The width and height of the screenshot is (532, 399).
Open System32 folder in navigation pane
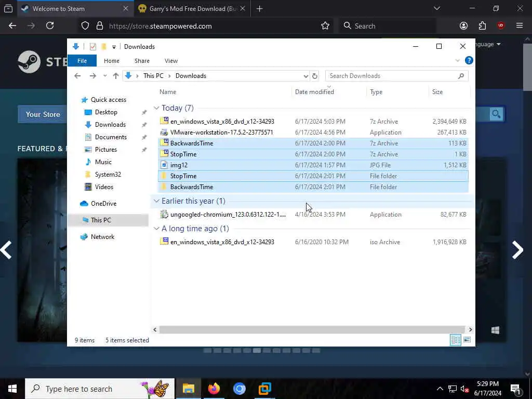[x=108, y=175]
